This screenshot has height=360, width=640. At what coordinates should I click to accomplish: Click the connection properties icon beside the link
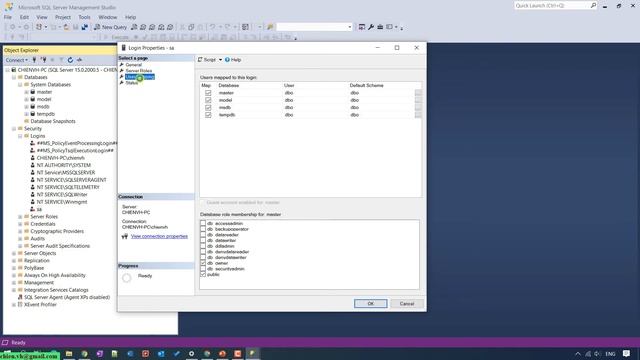tap(125, 236)
